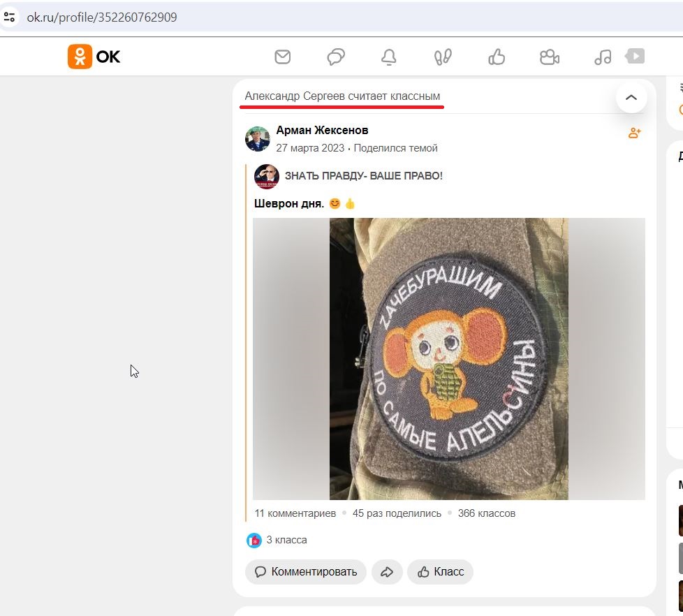Viewport: 683px width, 616px height.
Task: Click the 3 класса reactions count
Action: coord(286,540)
